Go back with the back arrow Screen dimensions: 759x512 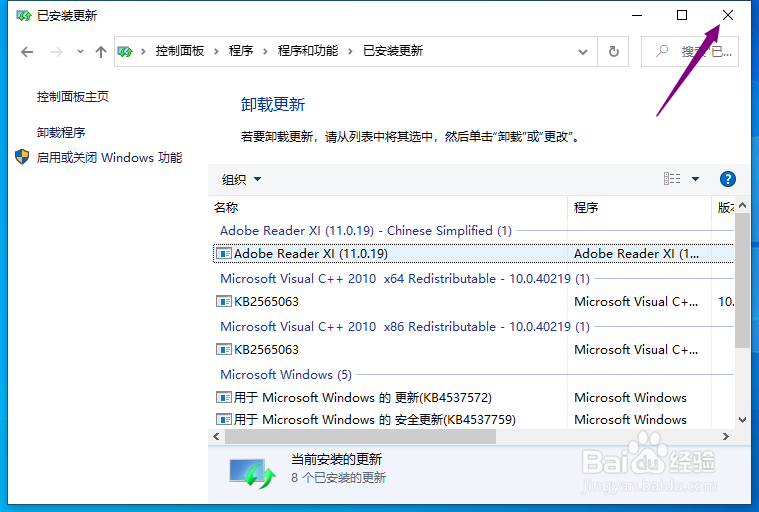27,52
